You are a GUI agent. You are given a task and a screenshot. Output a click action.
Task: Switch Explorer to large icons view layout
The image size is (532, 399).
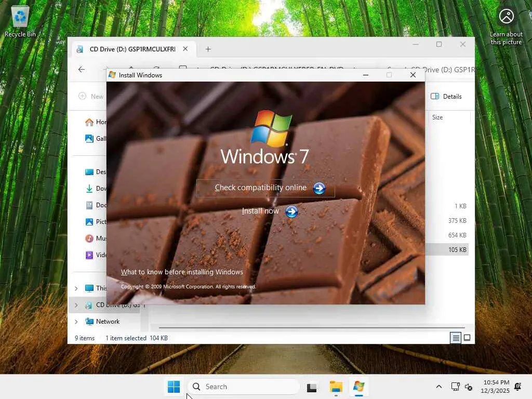467,338
